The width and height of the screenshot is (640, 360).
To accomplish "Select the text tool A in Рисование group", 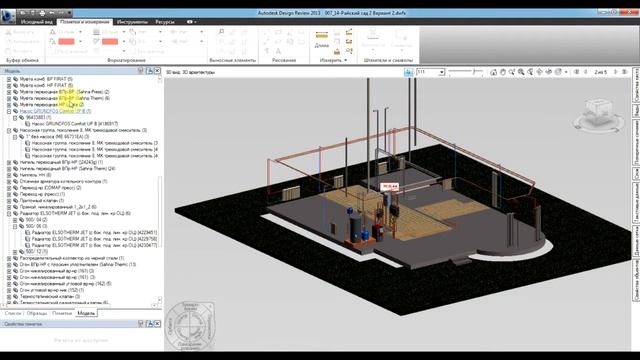I will coord(278,51).
